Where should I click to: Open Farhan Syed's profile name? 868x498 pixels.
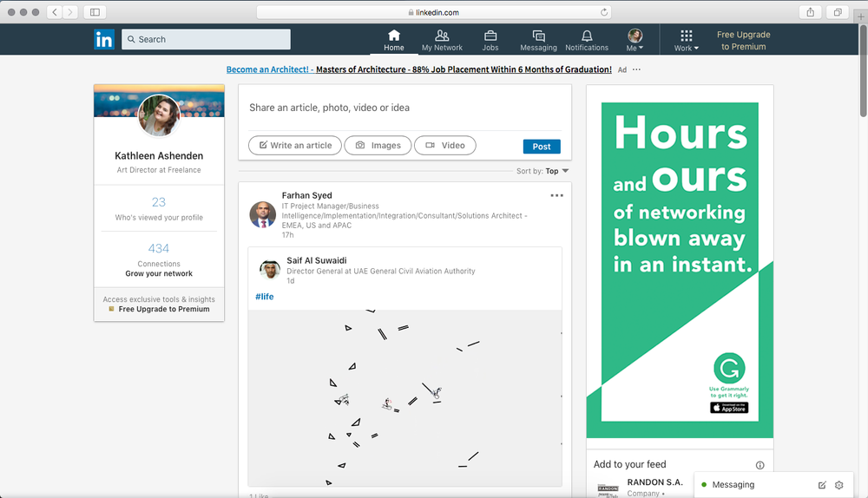[306, 195]
